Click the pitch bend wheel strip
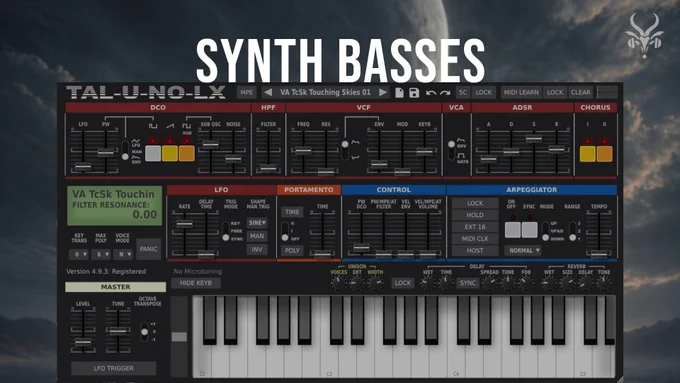 pos(179,337)
